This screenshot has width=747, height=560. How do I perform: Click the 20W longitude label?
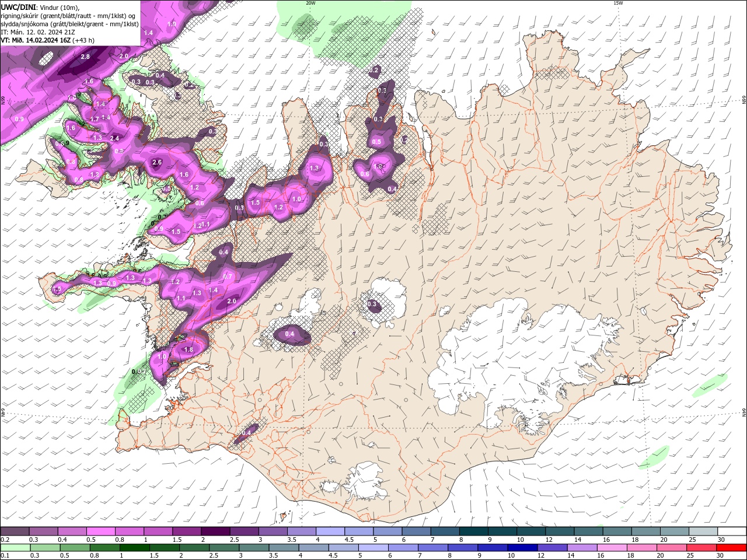coord(310,3)
